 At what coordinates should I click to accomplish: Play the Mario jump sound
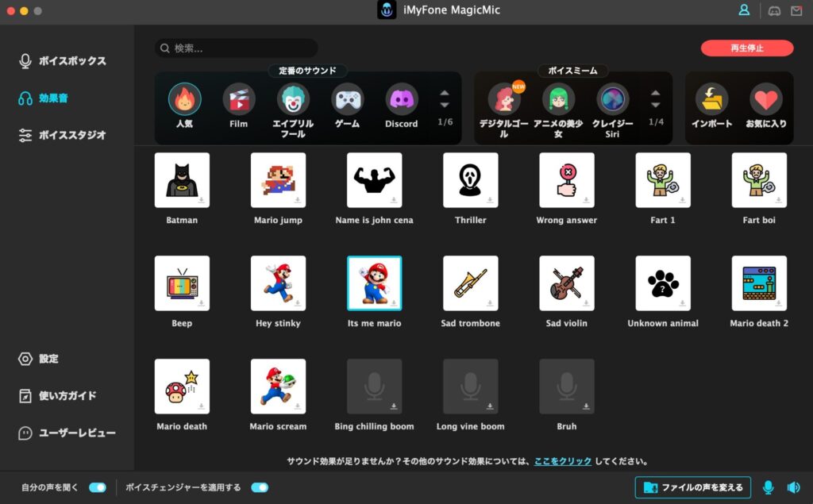[278, 180]
